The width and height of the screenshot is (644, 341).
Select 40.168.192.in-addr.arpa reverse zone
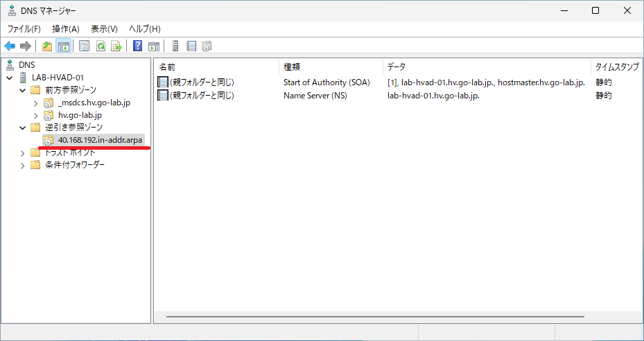click(x=100, y=140)
